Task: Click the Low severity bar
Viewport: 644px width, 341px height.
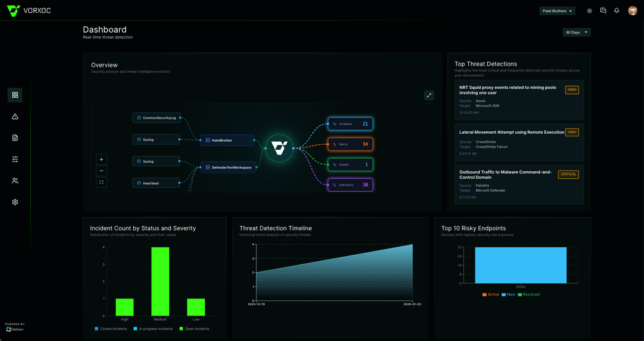Action: click(x=196, y=307)
